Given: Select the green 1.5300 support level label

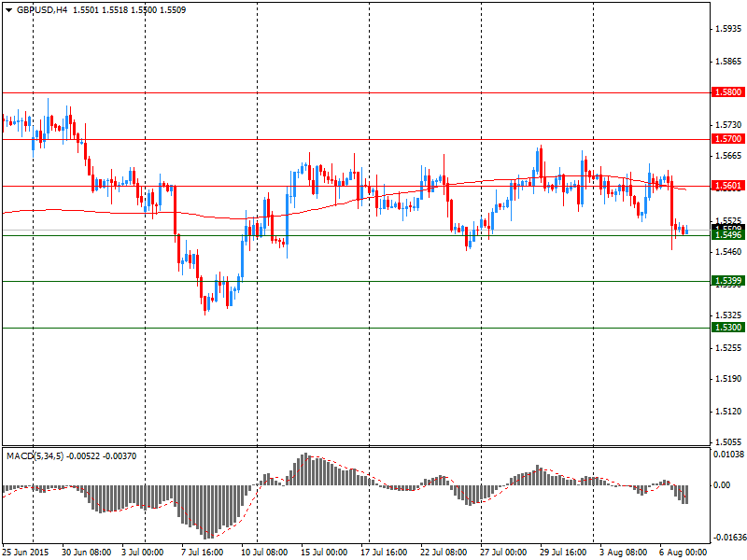Looking at the screenshot, I should (x=728, y=328).
